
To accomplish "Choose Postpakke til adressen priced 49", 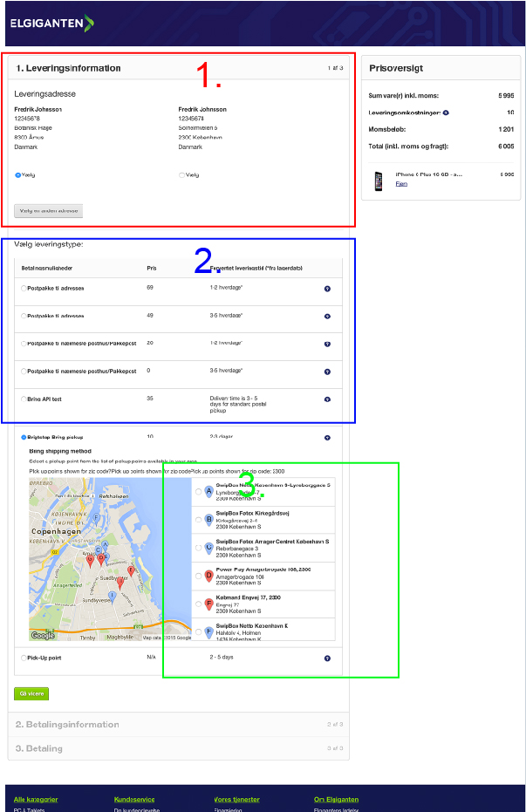I will click(24, 316).
